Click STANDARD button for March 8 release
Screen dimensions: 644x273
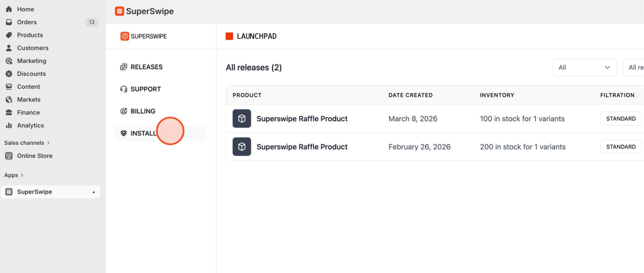point(621,119)
